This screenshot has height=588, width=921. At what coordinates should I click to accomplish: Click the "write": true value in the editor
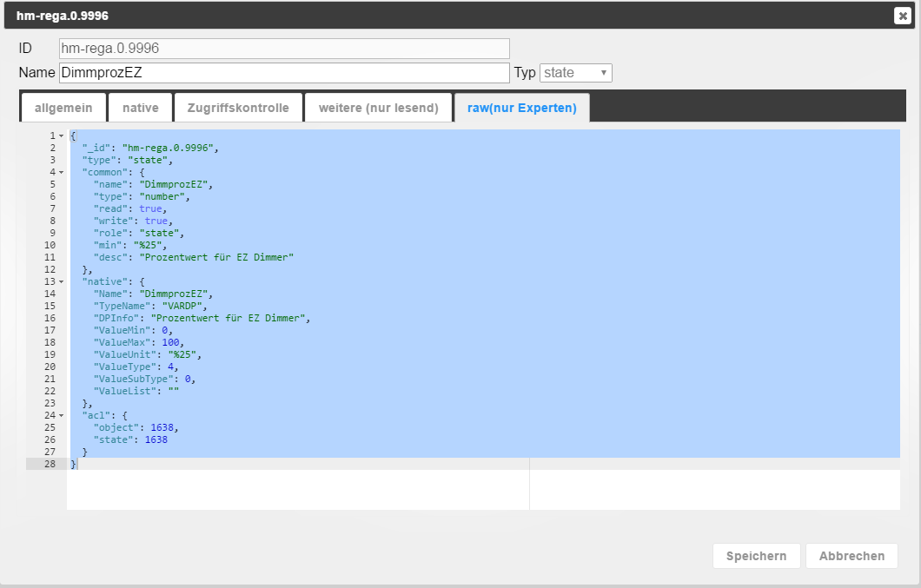coord(156,221)
